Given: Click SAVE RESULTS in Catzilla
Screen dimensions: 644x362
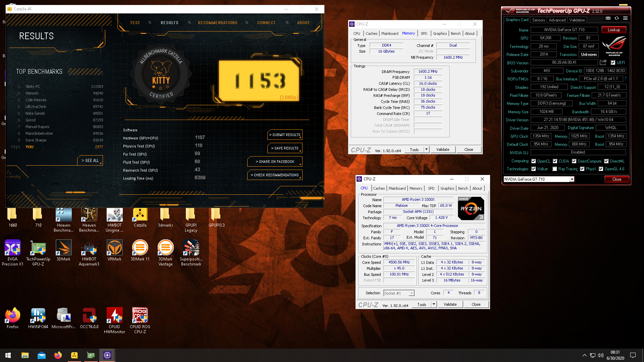Looking at the screenshot, I should 285,148.
